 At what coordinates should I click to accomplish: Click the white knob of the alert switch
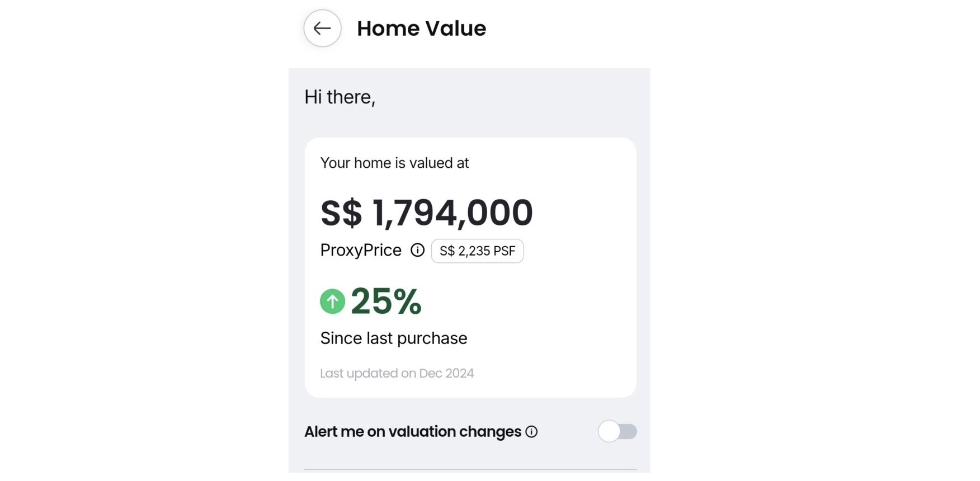point(609,431)
